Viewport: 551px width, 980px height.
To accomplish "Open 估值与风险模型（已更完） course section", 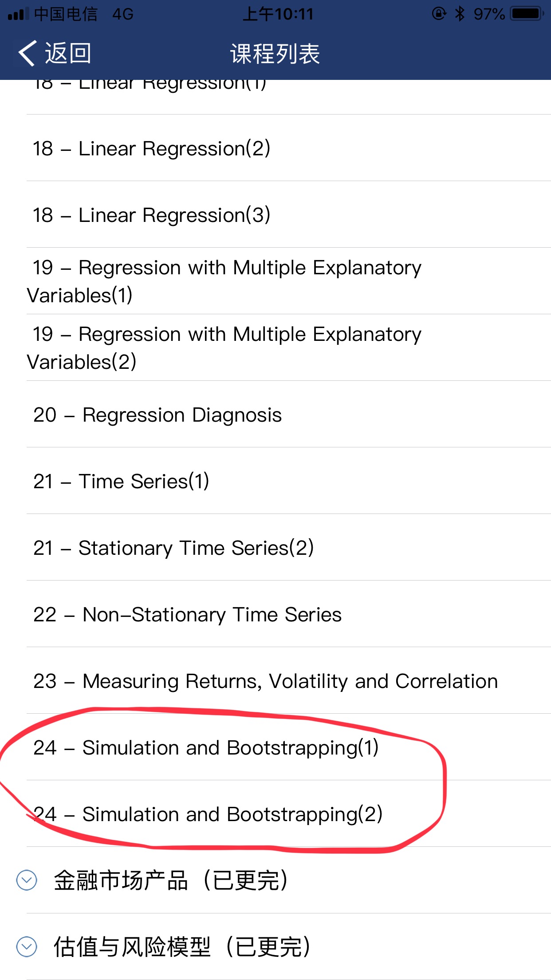I will (182, 947).
